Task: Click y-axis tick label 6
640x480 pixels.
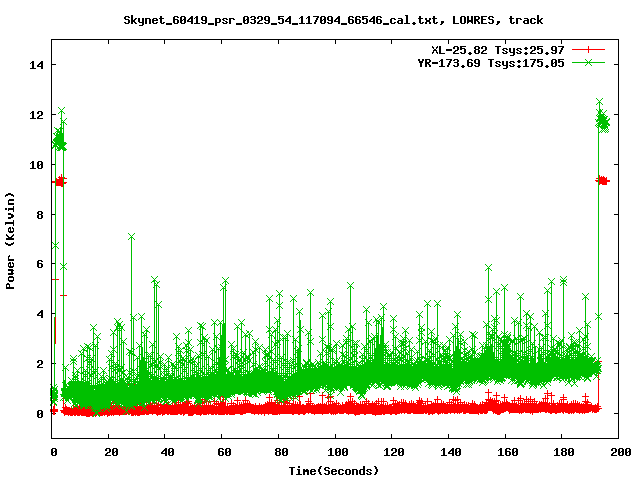Action: [x=40, y=264]
